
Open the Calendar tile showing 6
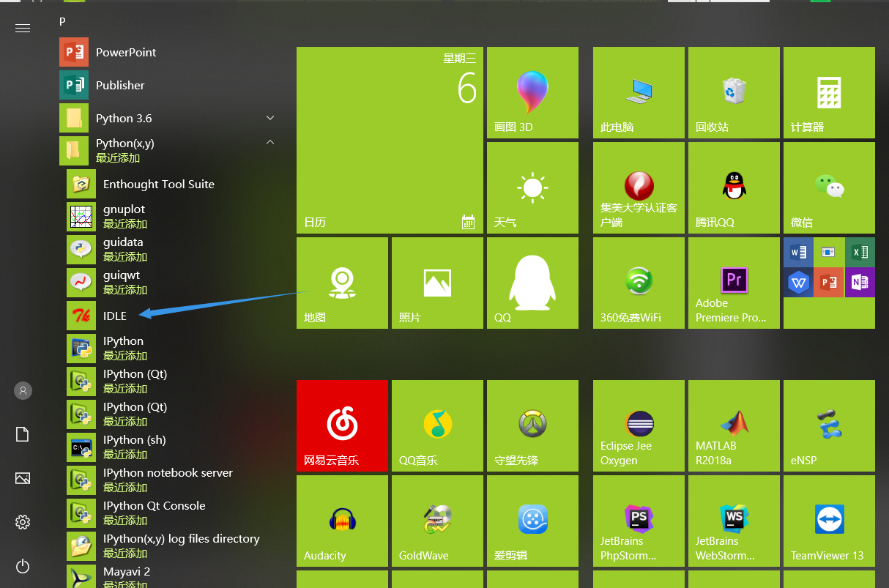click(390, 140)
